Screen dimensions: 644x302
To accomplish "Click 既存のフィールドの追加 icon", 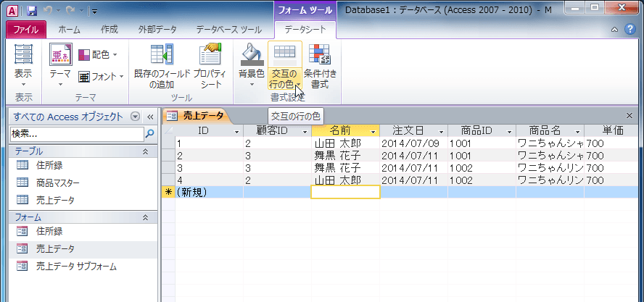I will tap(162, 54).
